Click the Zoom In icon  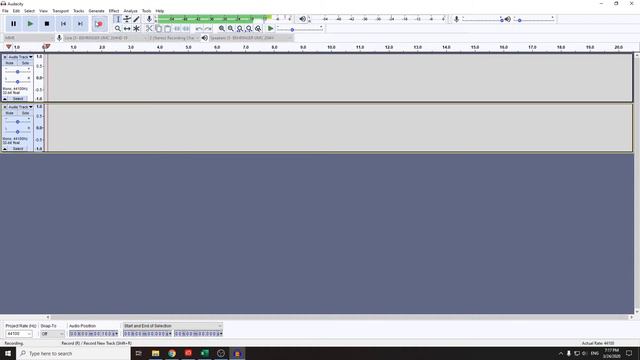click(x=222, y=29)
